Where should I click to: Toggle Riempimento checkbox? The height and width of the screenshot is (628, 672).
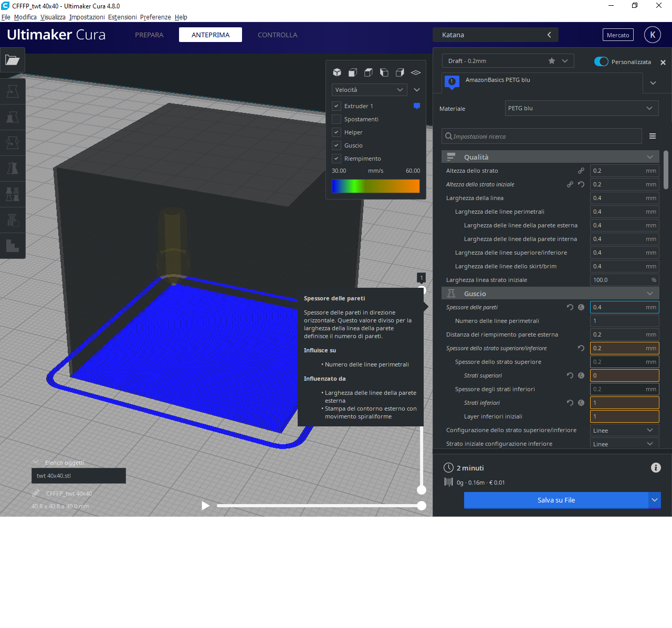(337, 159)
